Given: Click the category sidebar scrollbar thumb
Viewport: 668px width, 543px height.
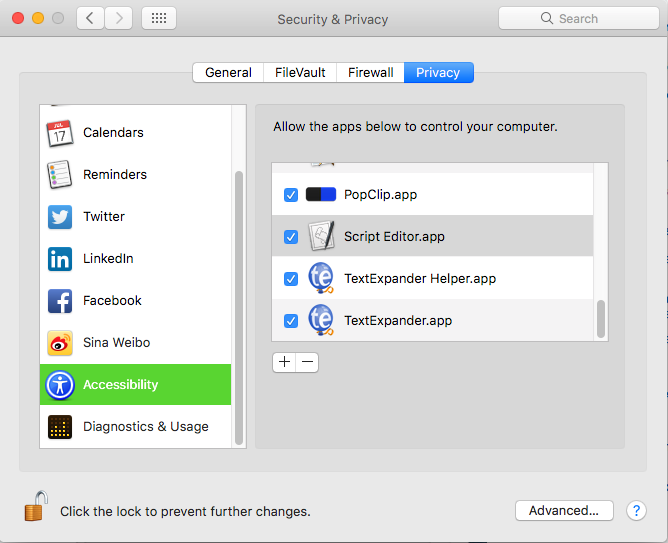Looking at the screenshot, I should (x=239, y=308).
